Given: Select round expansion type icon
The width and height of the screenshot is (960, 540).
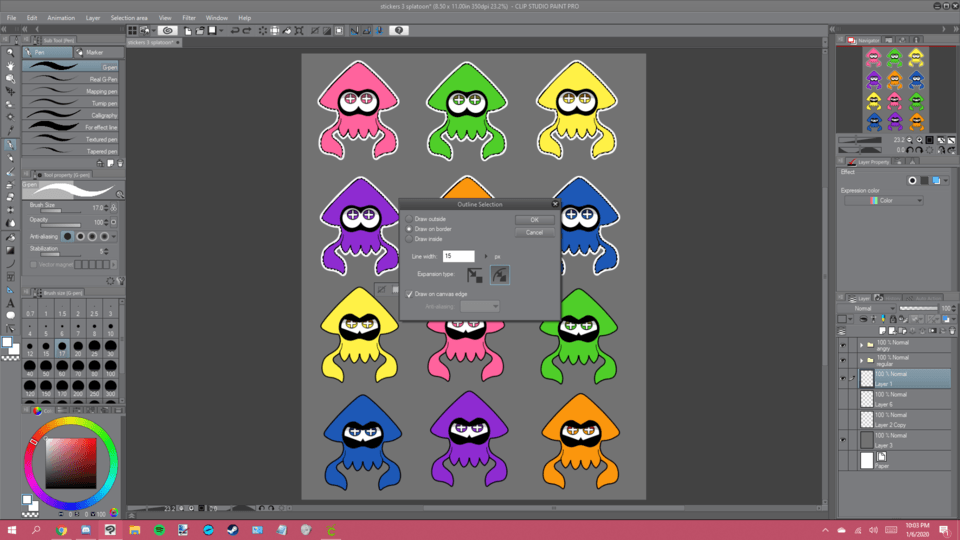Looking at the screenshot, I should tap(500, 275).
